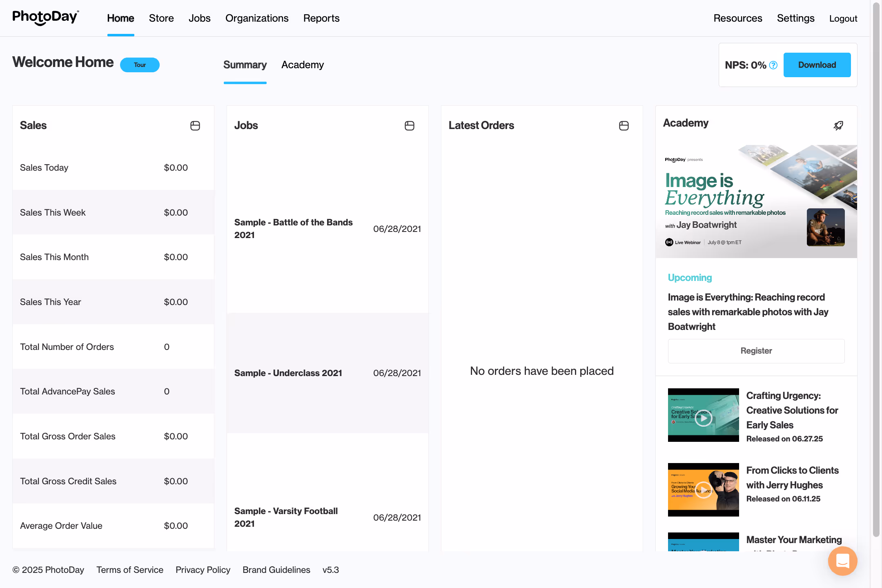Click the Total Gross Order Sales label

tap(68, 437)
